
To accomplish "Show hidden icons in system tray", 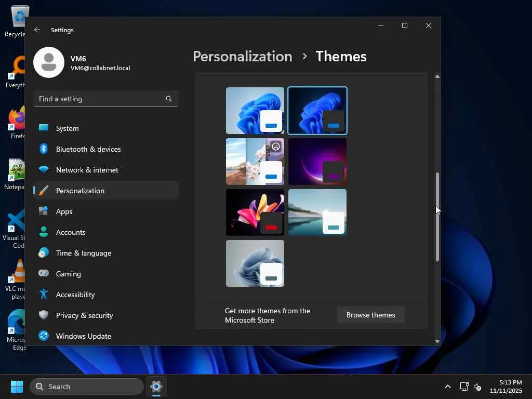I will click(447, 387).
